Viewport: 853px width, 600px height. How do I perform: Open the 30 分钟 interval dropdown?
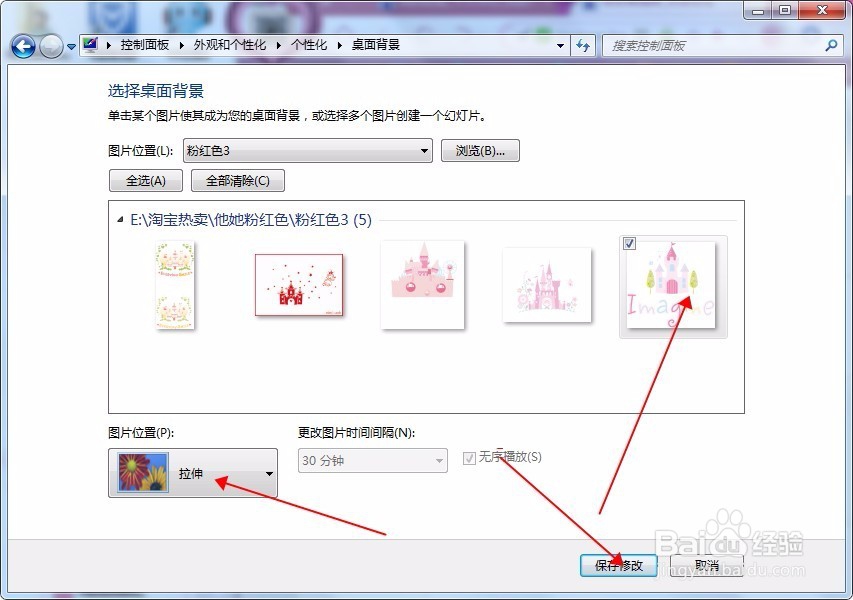point(373,460)
